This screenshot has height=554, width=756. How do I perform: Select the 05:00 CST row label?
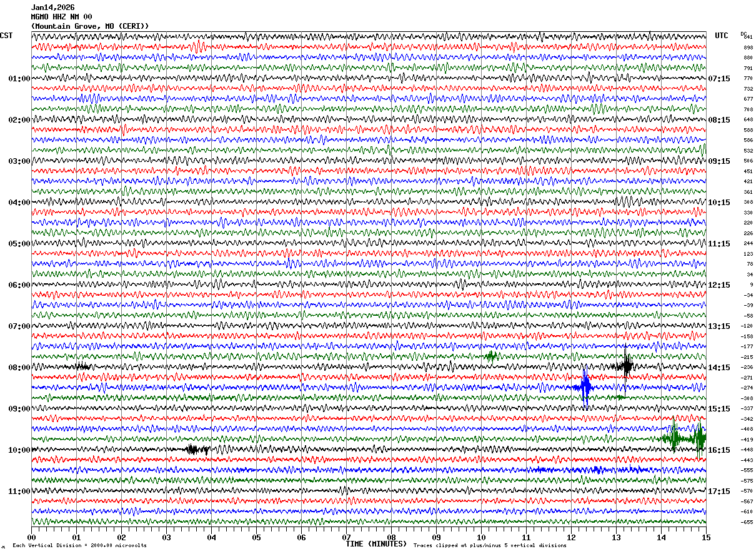tap(19, 244)
